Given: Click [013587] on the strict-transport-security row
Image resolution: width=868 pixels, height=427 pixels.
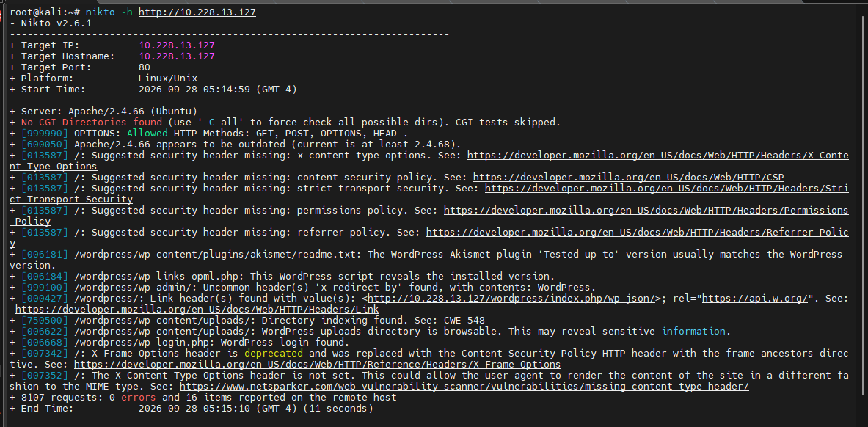Looking at the screenshot, I should coord(44,189).
